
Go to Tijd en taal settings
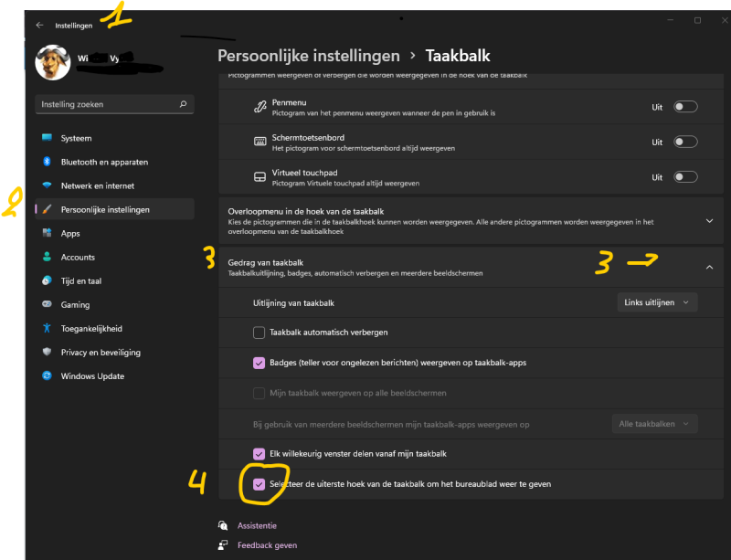81,281
